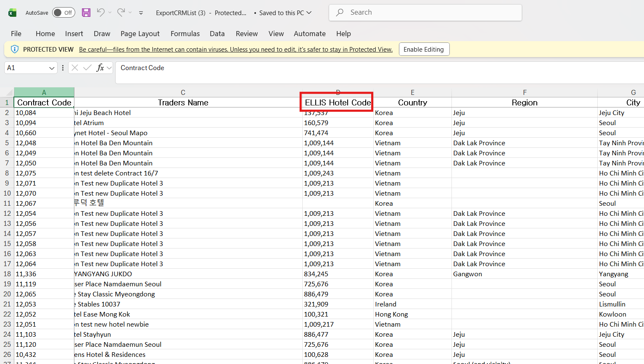644x364 pixels.
Task: Open the File menu
Action: (16, 34)
